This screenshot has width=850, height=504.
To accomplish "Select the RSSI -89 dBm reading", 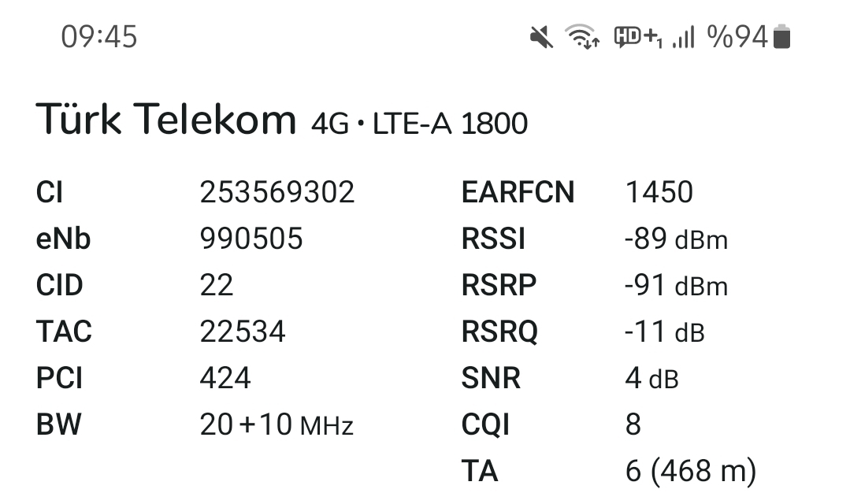I will 676,239.
